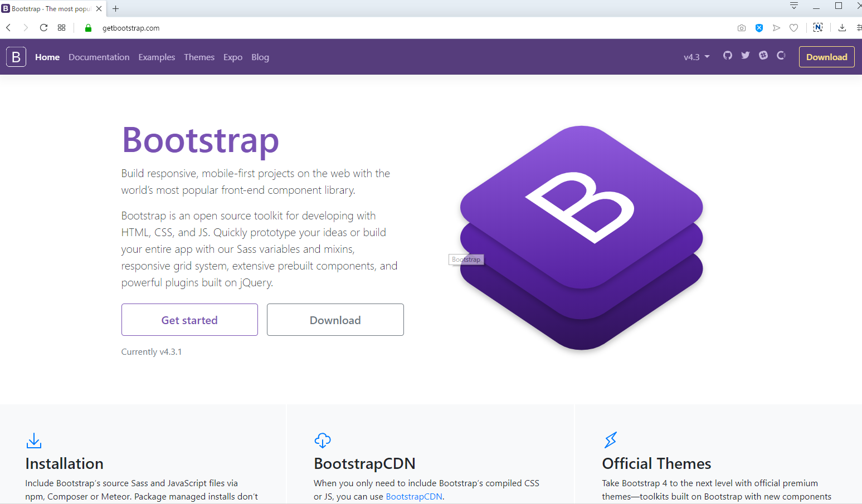Click the Official Themes heading
862x504 pixels.
pos(656,463)
